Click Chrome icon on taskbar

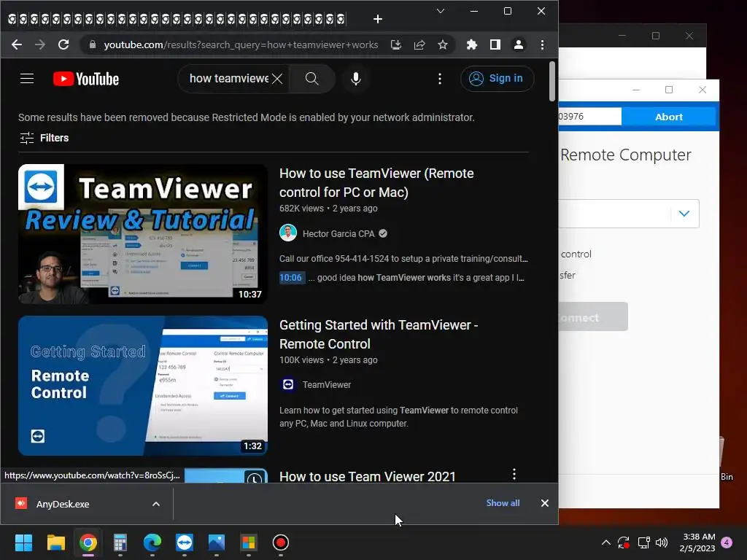(x=88, y=542)
